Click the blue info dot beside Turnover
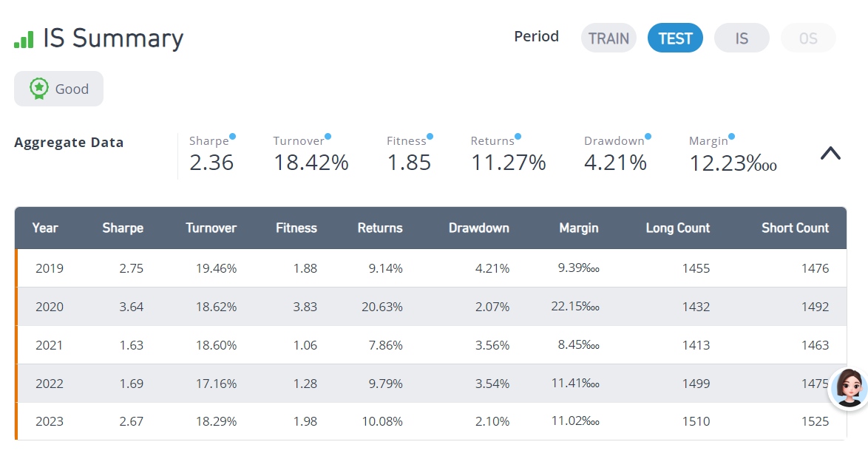This screenshot has width=868, height=456. (328, 136)
